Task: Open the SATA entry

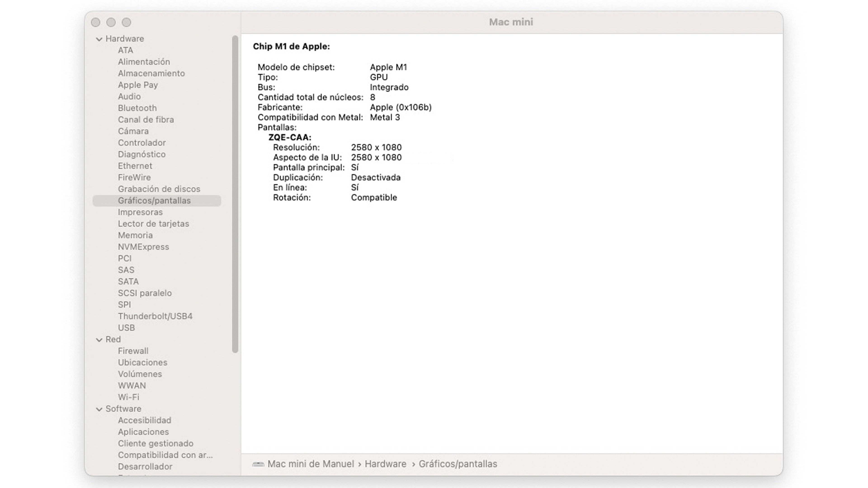Action: (128, 282)
